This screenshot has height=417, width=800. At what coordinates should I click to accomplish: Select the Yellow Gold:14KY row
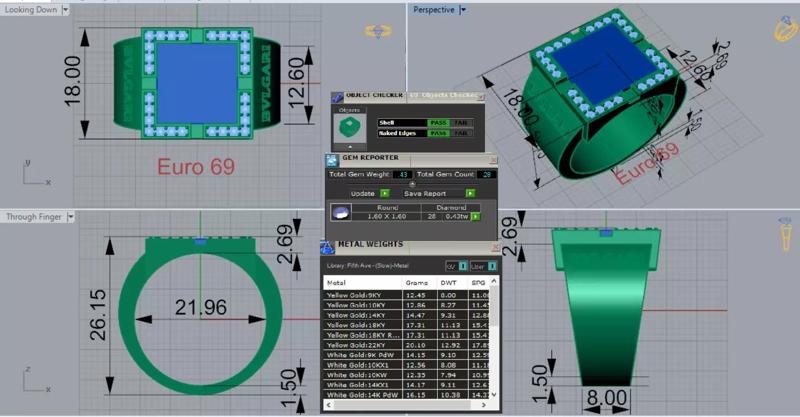click(406, 315)
